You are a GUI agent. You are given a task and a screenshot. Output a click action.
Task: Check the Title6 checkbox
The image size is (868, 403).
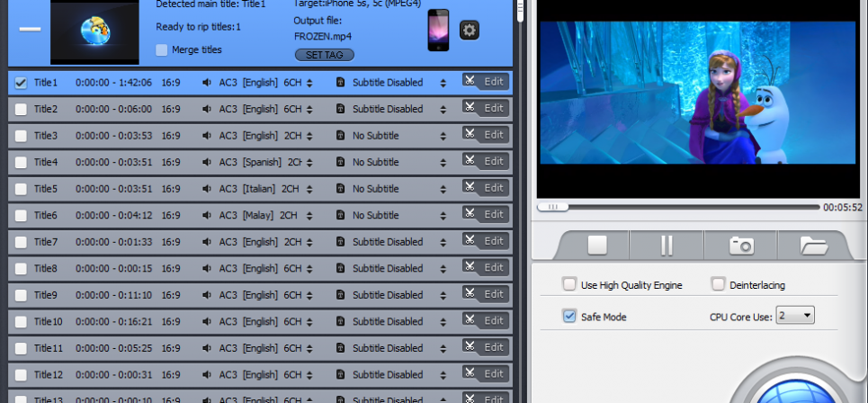[21, 216]
